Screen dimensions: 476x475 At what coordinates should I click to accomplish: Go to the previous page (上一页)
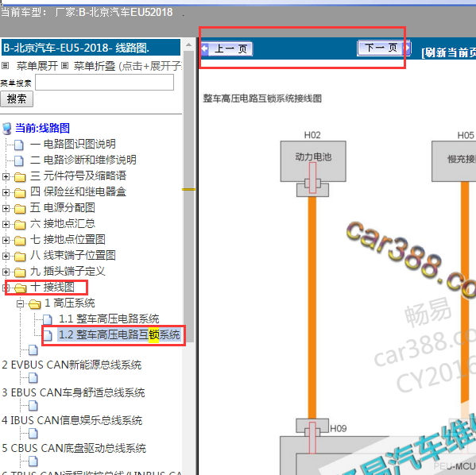tap(226, 48)
